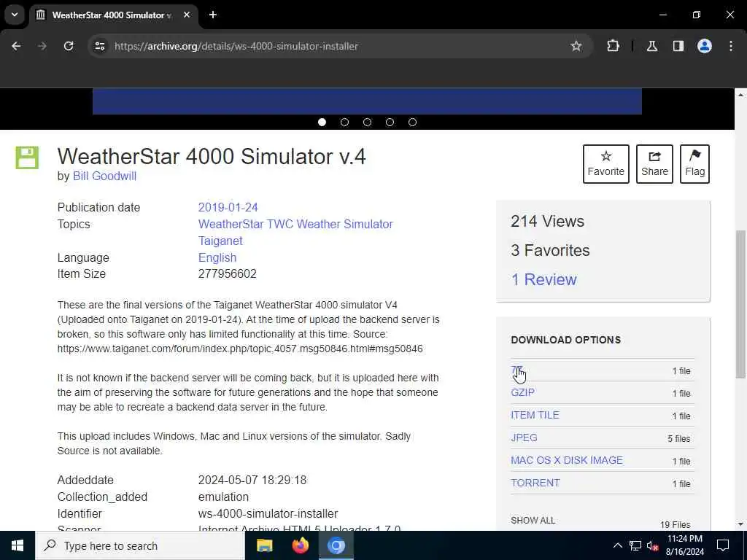
Task: Open the notification center icon
Action: pyautogui.click(x=723, y=545)
